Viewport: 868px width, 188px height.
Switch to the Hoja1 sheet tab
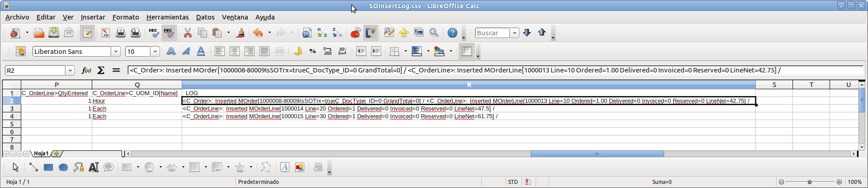click(x=41, y=154)
